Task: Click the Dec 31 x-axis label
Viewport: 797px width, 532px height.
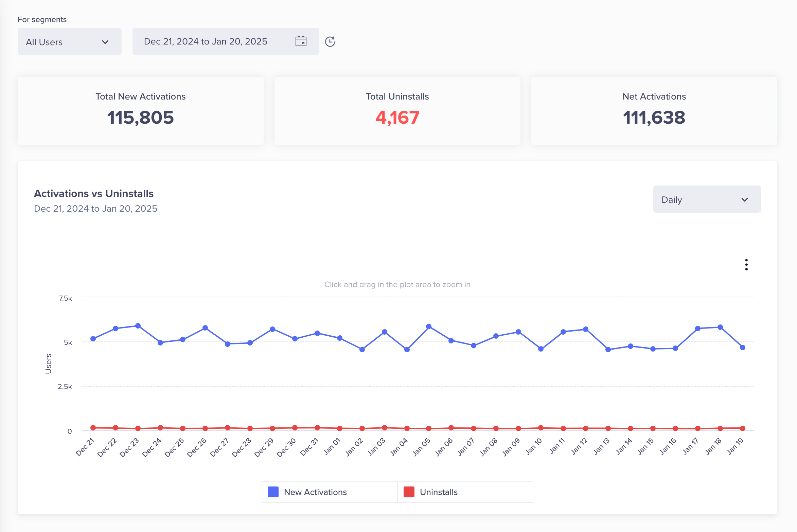Action: point(309,447)
